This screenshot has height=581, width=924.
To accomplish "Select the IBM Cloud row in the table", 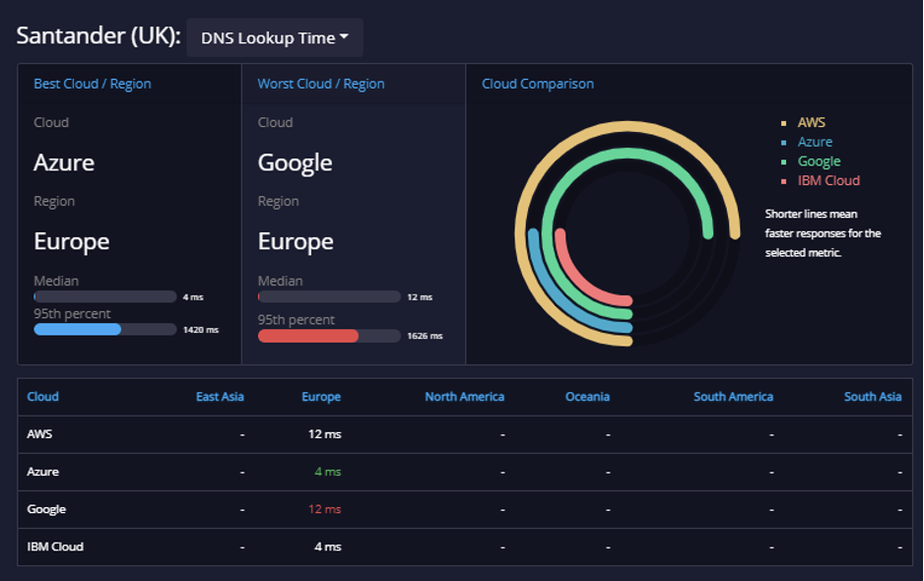I will coord(465,547).
